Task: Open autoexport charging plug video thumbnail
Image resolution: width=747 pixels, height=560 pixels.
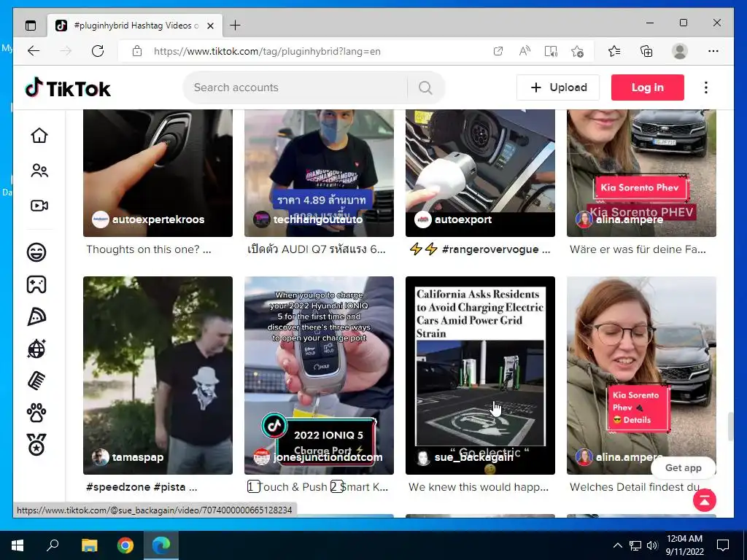Action: [480, 174]
